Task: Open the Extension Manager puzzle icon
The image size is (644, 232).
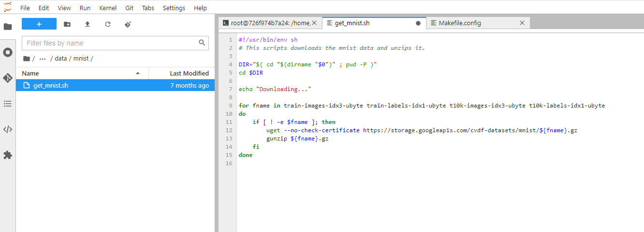Action: coord(8,155)
